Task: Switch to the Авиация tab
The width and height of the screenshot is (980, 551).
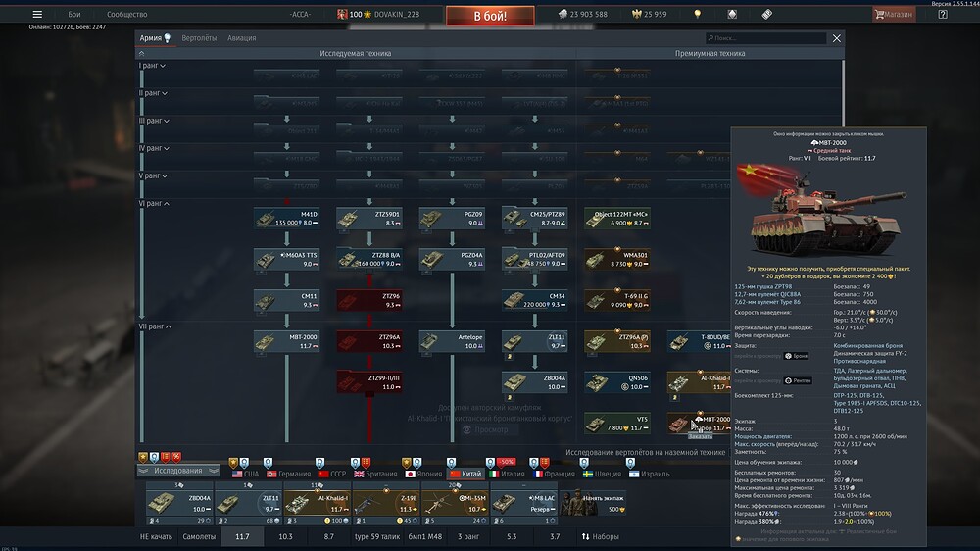Action: coord(241,38)
